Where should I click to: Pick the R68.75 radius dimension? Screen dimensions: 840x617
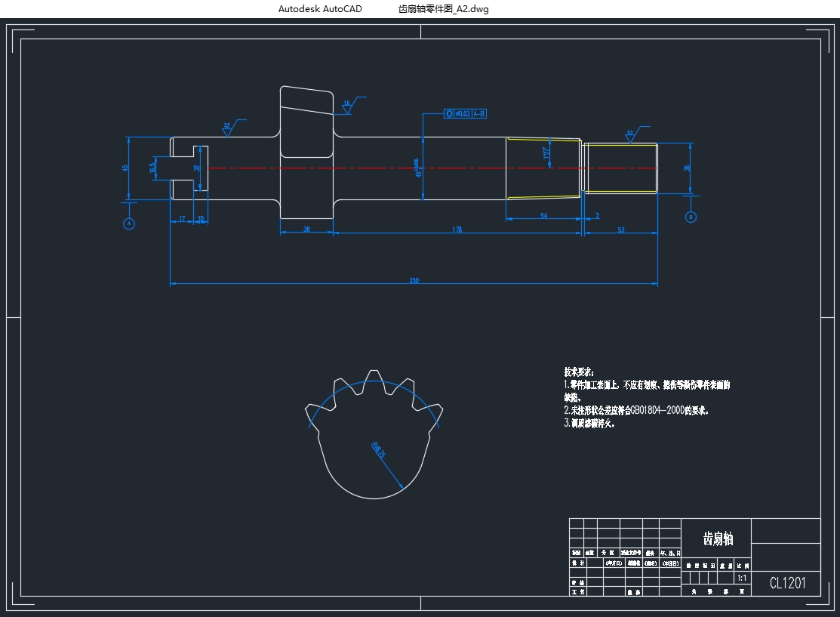click(x=380, y=452)
